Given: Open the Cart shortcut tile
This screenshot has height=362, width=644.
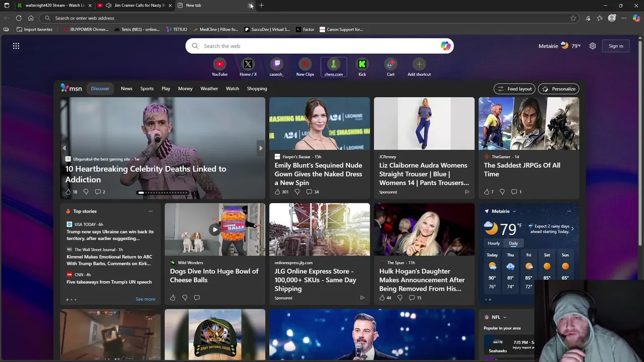Looking at the screenshot, I should tap(390, 67).
